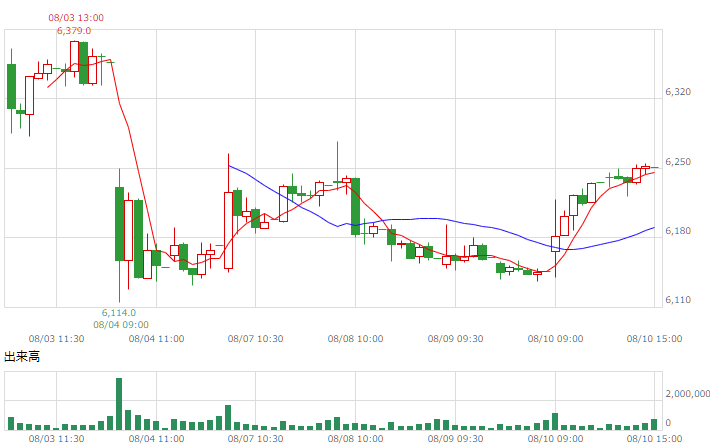710x446 pixels.
Task: Click the tall green candle at the 08/04 open
Action: coord(120,224)
